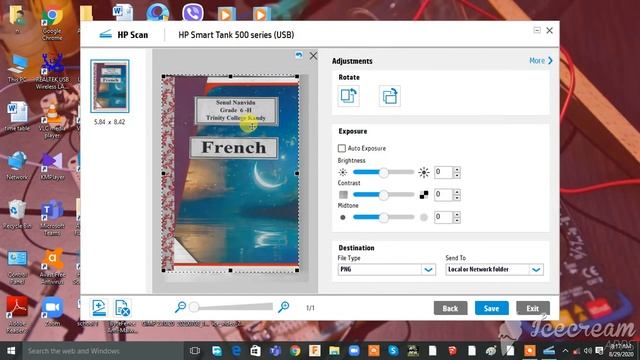640x360 pixels.
Task: Increment the Midtone value with the up arrow
Action: pyautogui.click(x=457, y=214)
